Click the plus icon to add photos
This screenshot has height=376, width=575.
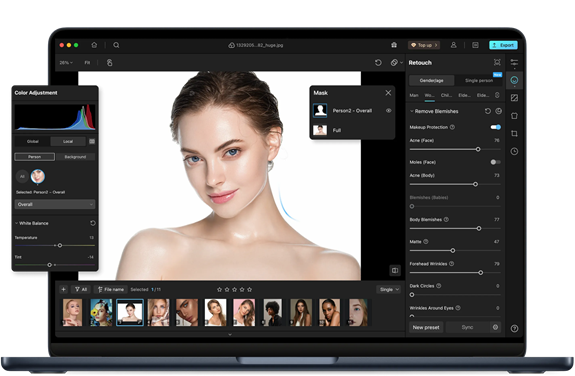[x=63, y=289]
